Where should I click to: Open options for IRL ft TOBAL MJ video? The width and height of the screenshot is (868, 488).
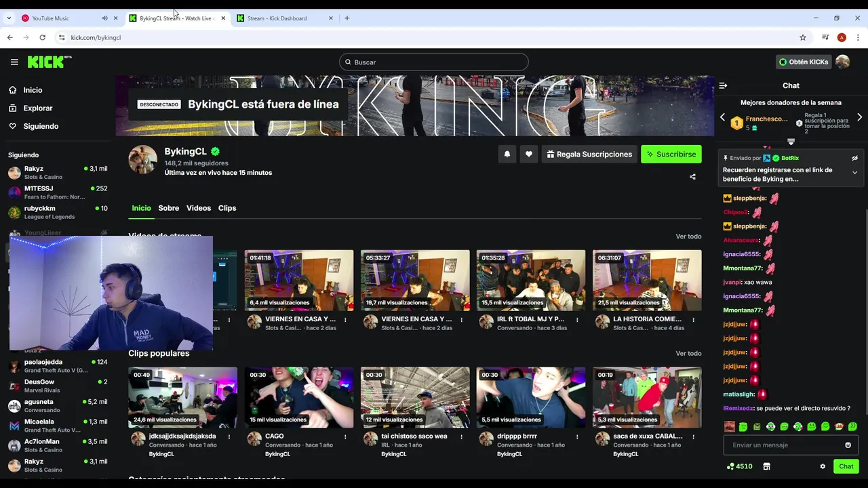click(577, 319)
